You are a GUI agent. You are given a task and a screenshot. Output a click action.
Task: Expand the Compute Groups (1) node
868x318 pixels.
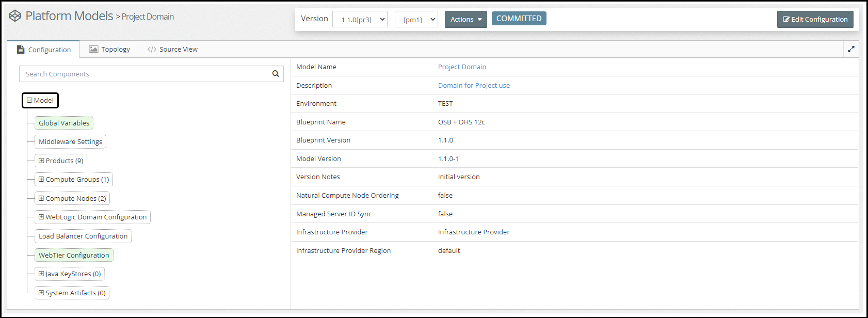(x=41, y=179)
